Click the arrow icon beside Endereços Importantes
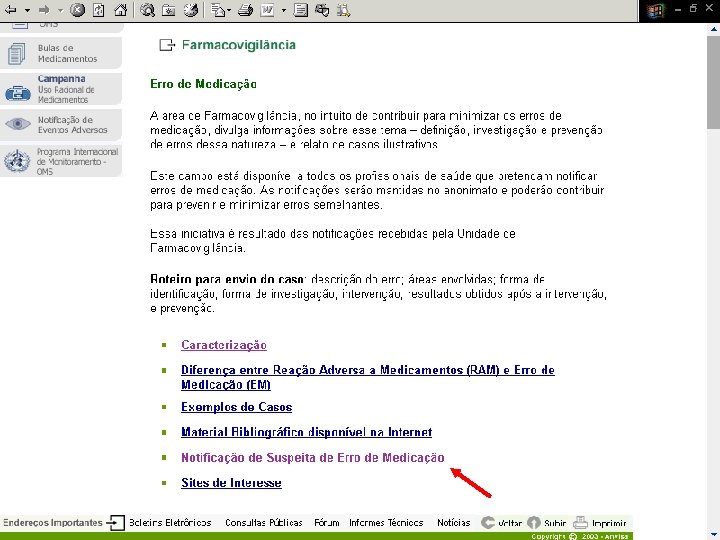This screenshot has height=540, width=720. (115, 523)
